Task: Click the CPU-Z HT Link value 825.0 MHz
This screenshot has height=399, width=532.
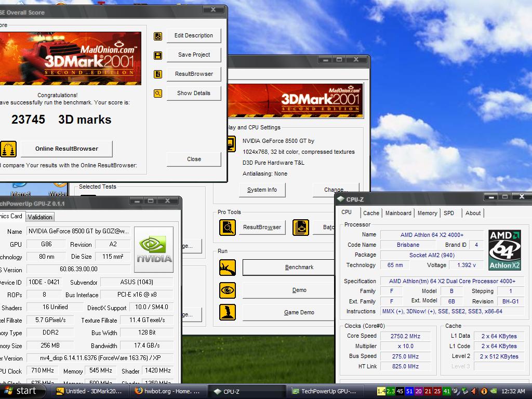Action: pos(405,366)
